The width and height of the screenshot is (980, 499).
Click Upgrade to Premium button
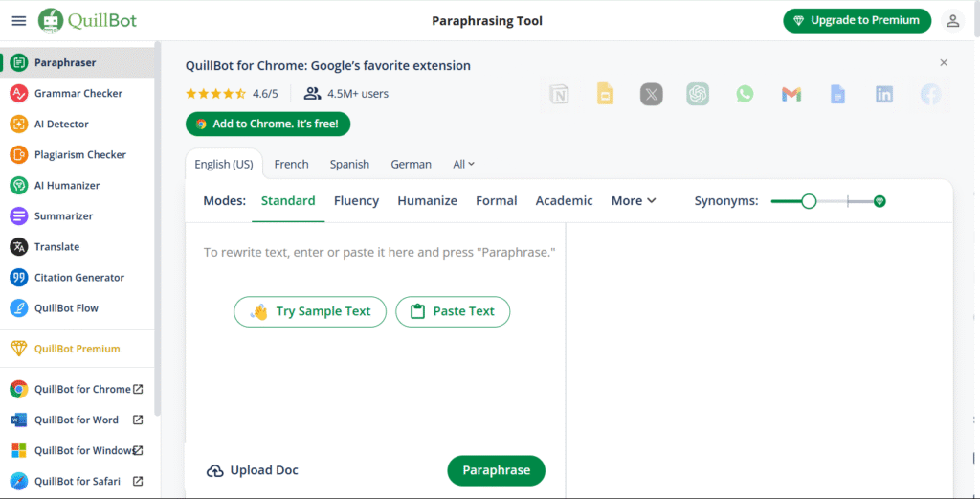857,21
